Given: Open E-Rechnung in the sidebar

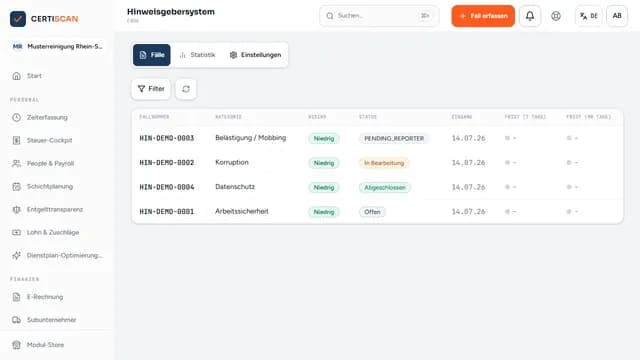Looking at the screenshot, I should 57,297.
